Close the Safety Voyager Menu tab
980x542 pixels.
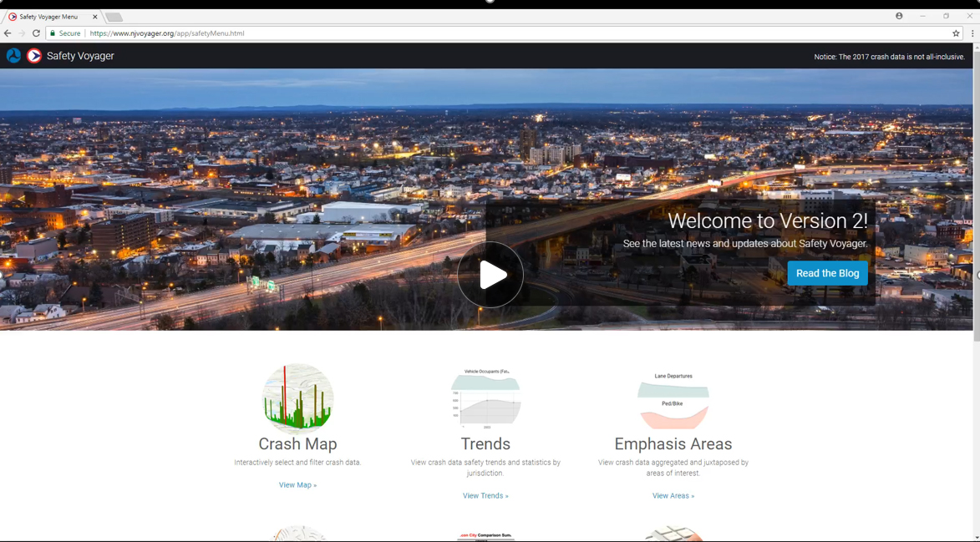[x=95, y=17]
